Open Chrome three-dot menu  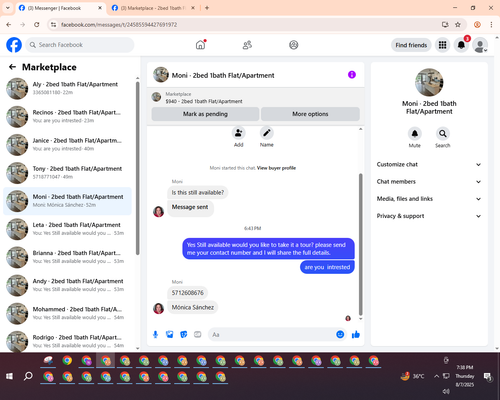click(x=491, y=24)
